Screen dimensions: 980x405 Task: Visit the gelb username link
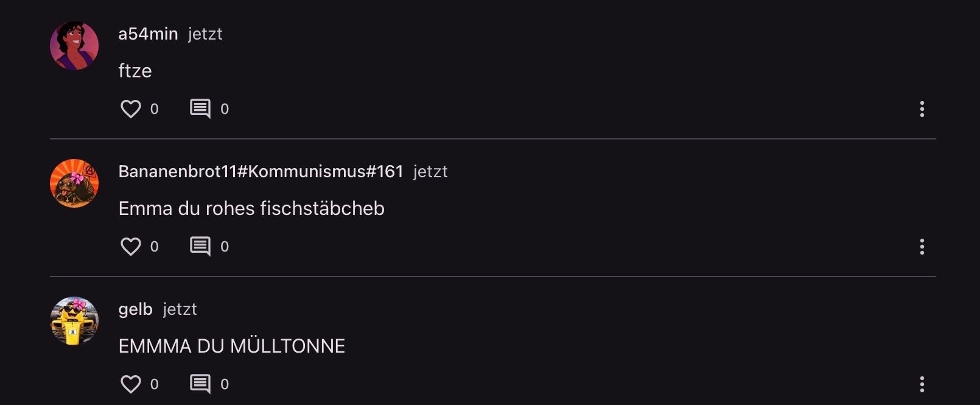[x=135, y=309]
